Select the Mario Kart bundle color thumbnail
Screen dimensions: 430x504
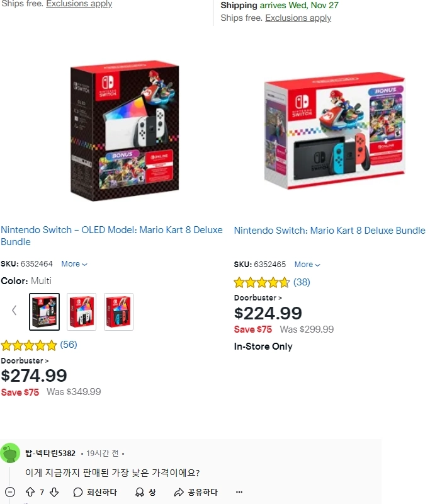click(44, 311)
